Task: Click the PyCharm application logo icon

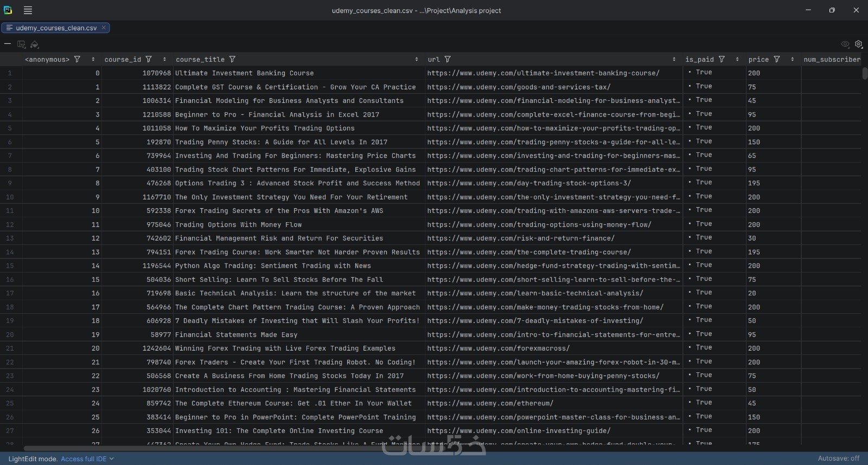Action: tap(8, 10)
